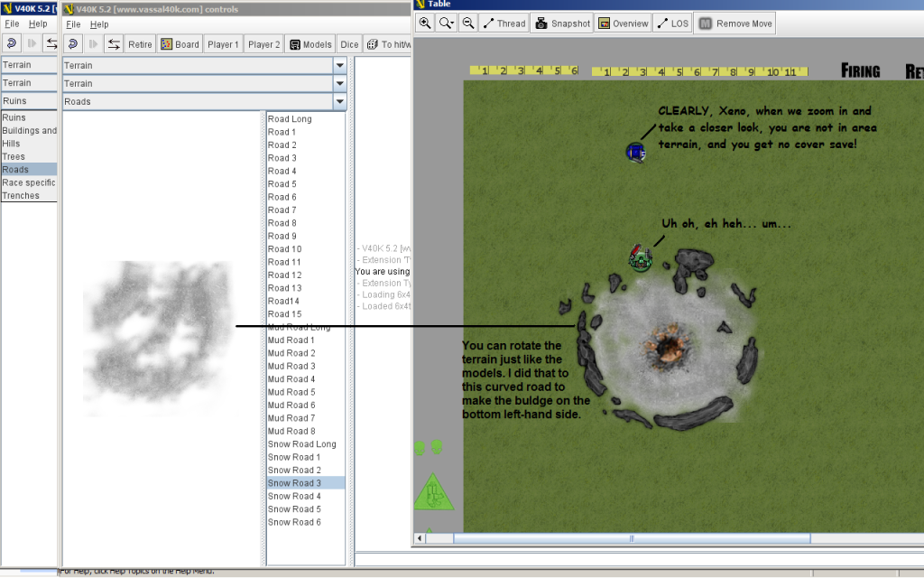The image size is (924, 578).
Task: Open the Player 2 panel
Action: (264, 44)
